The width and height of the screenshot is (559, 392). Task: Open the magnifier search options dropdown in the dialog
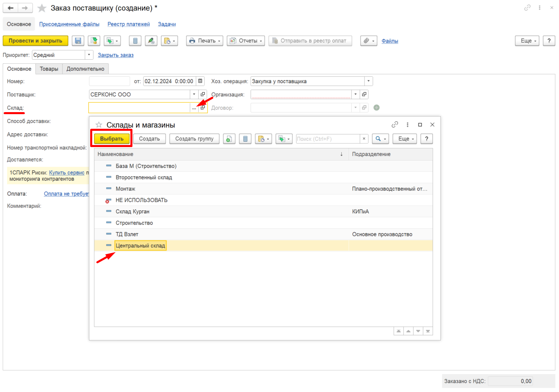coord(380,139)
